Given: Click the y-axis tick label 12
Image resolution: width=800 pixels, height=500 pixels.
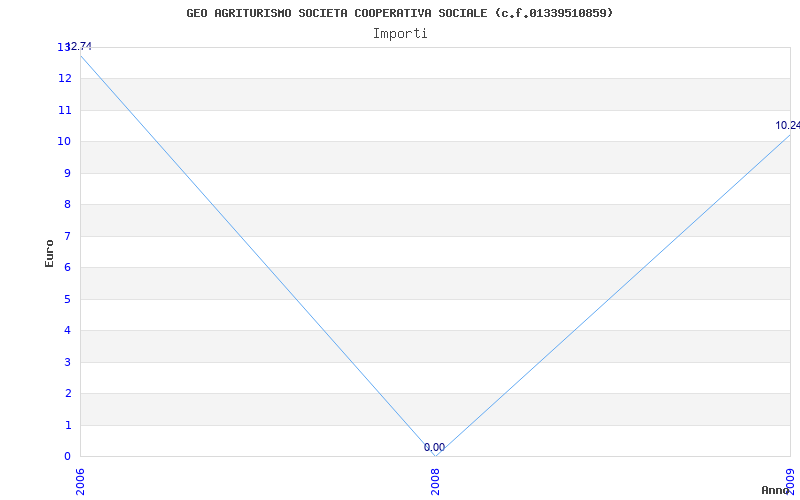Looking at the screenshot, I should (64, 79).
